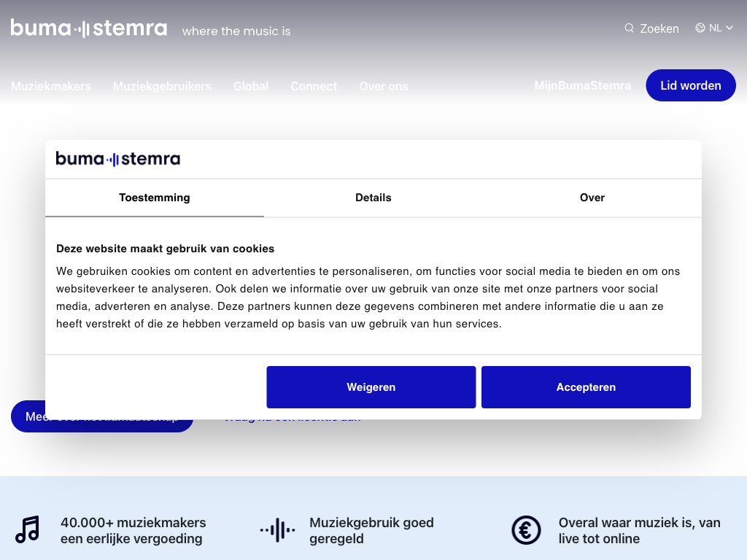Accept cookies with Accepteren button
747x560 pixels.
click(586, 387)
